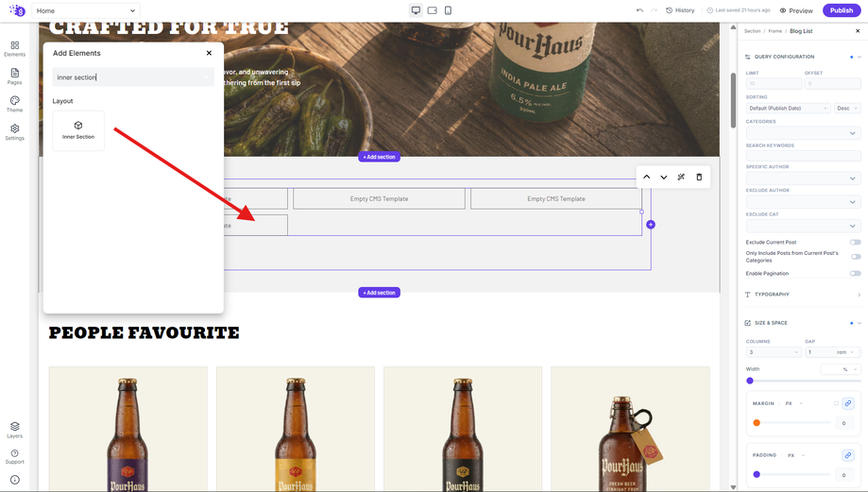This screenshot has width=868, height=492.
Task: Click the purple-label beer bottle product card
Action: coord(128,429)
